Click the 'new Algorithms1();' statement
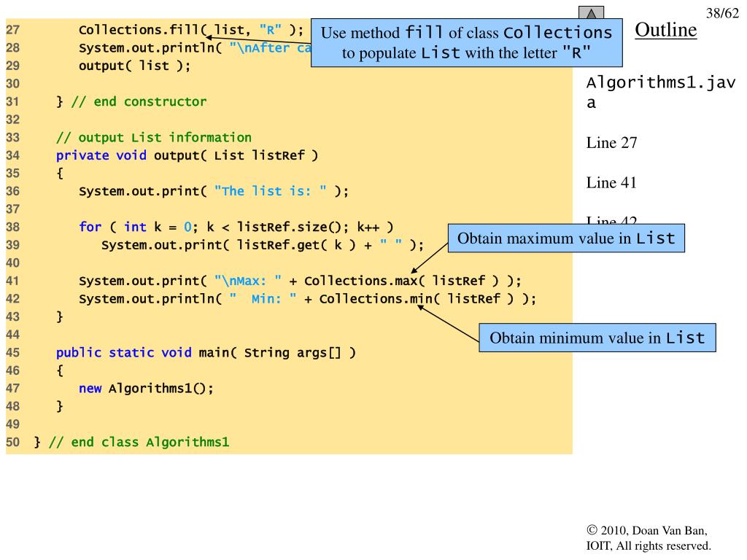 (146, 389)
